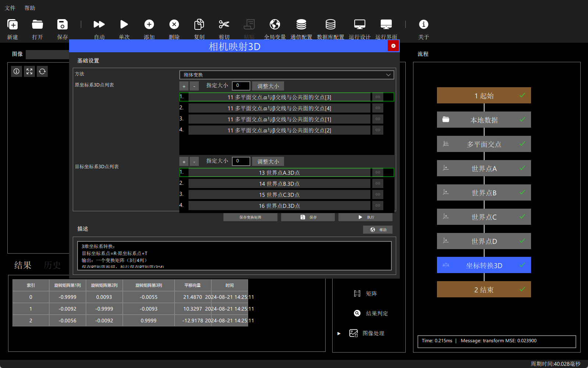Click link icon for 世界点C.3D点 row
This screenshot has height=368, width=588.
pyautogui.click(x=378, y=195)
